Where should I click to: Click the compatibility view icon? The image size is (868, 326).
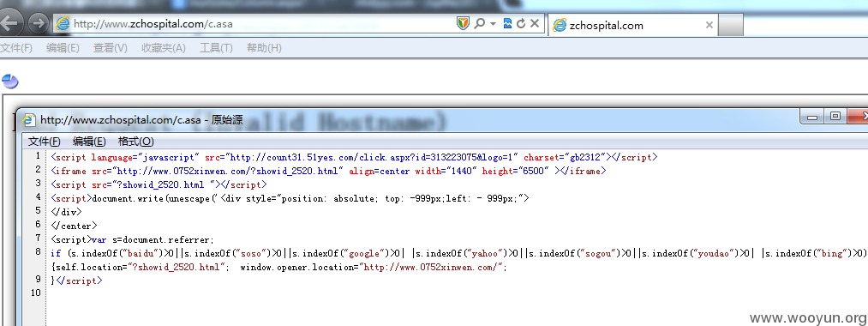point(507,23)
